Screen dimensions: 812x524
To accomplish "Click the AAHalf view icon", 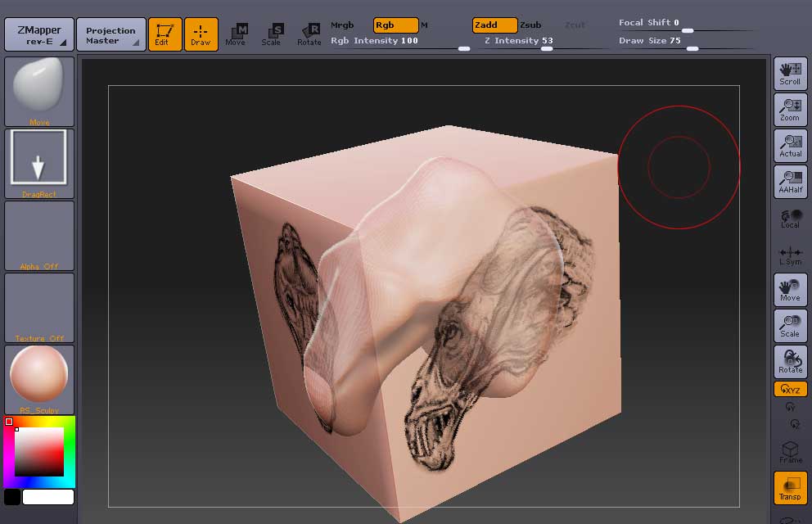I will click(790, 182).
